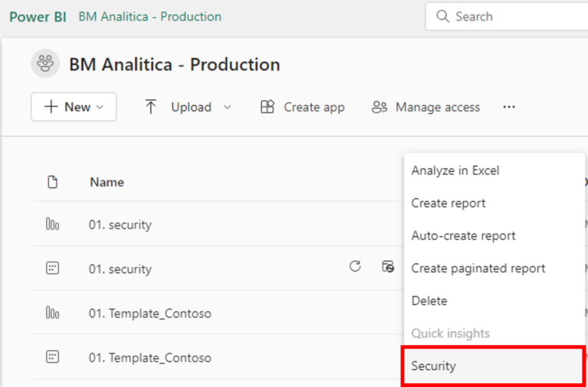Open the 01. security dataset name
Image resolution: width=588 pixels, height=387 pixels.
coord(120,269)
